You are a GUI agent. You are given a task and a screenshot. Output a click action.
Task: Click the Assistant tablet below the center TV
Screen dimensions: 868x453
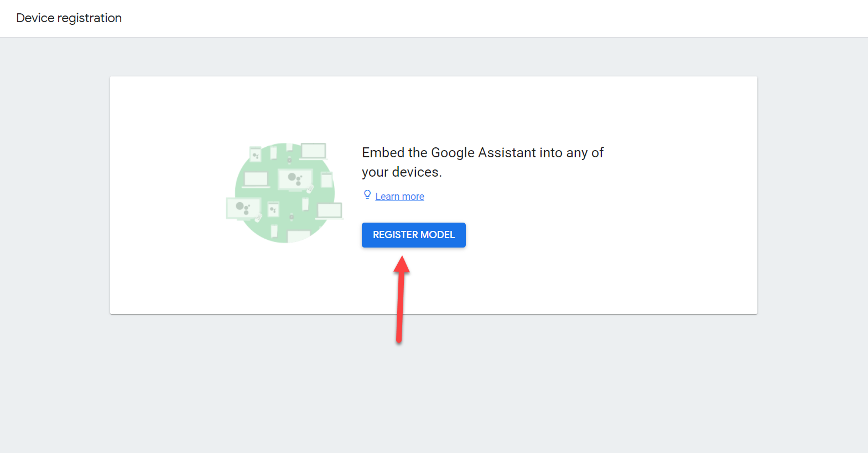273,210
